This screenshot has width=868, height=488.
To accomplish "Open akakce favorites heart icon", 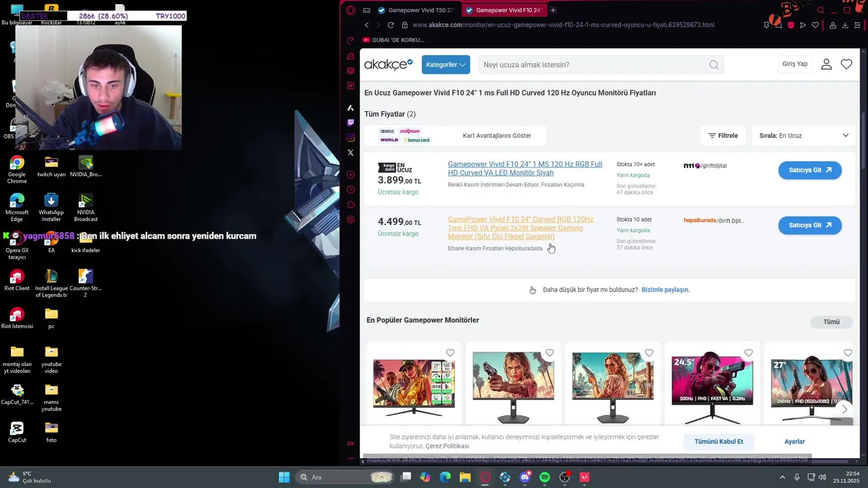I will 846,64.
